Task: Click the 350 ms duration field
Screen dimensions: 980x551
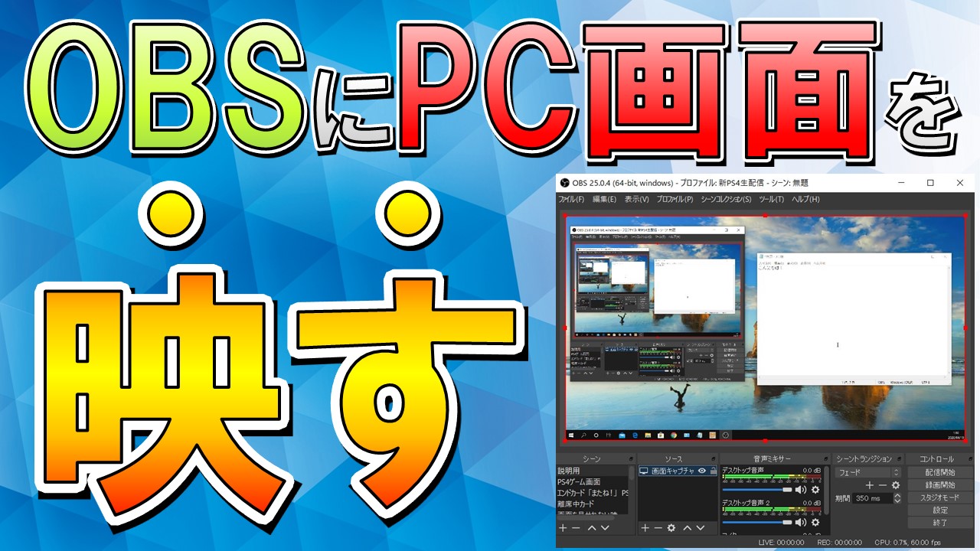Action: pyautogui.click(x=872, y=498)
